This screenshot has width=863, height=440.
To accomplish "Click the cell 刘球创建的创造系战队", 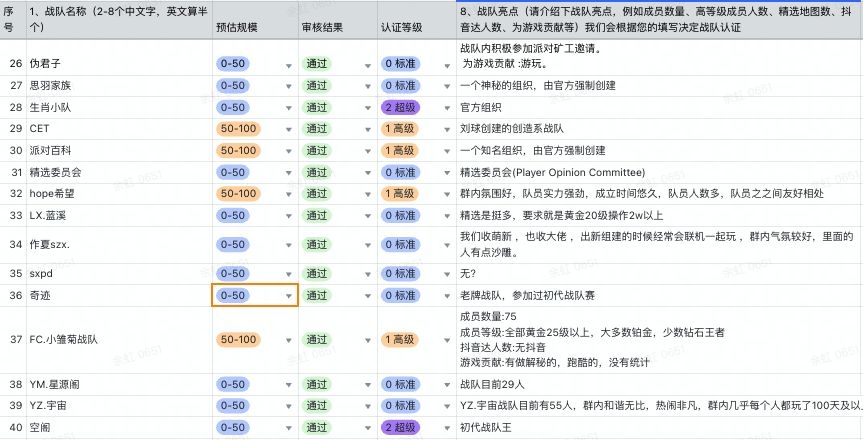I will click(659, 129).
